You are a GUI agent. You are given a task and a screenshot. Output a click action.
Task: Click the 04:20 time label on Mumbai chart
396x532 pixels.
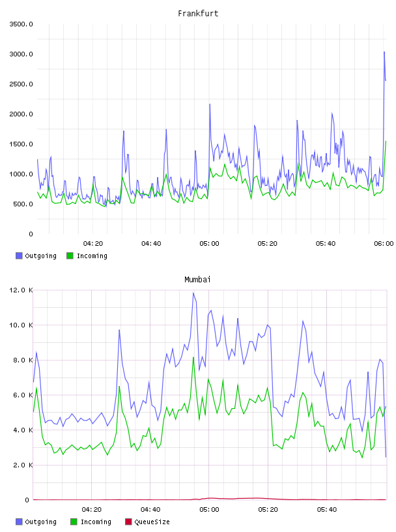tap(92, 510)
